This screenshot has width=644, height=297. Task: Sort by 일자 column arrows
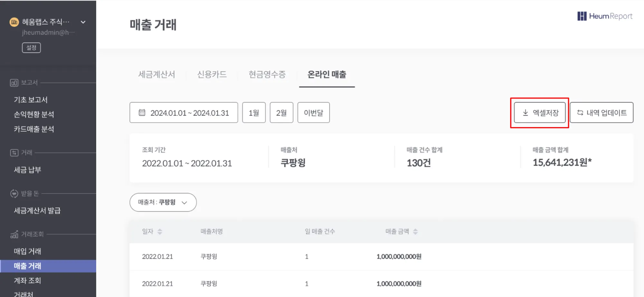pyautogui.click(x=160, y=232)
